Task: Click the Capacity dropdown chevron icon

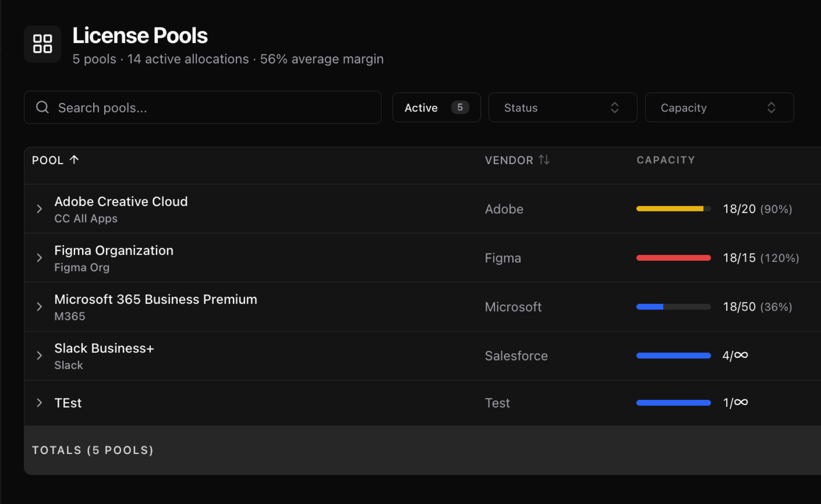Action: (771, 108)
